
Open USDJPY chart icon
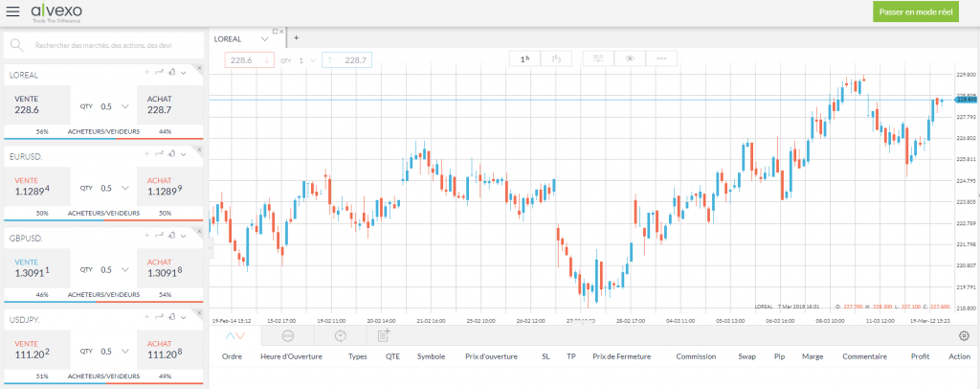(160, 316)
